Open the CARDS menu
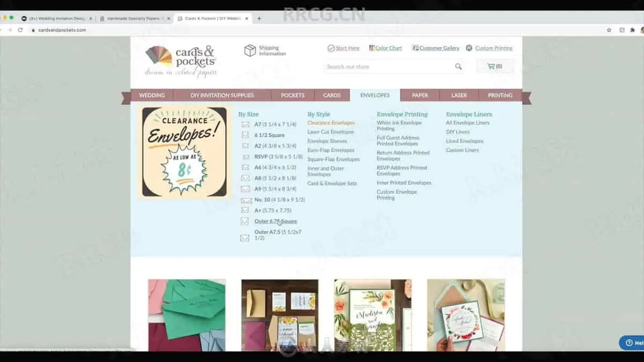Screen dimensions: 644x362 [x=332, y=95]
